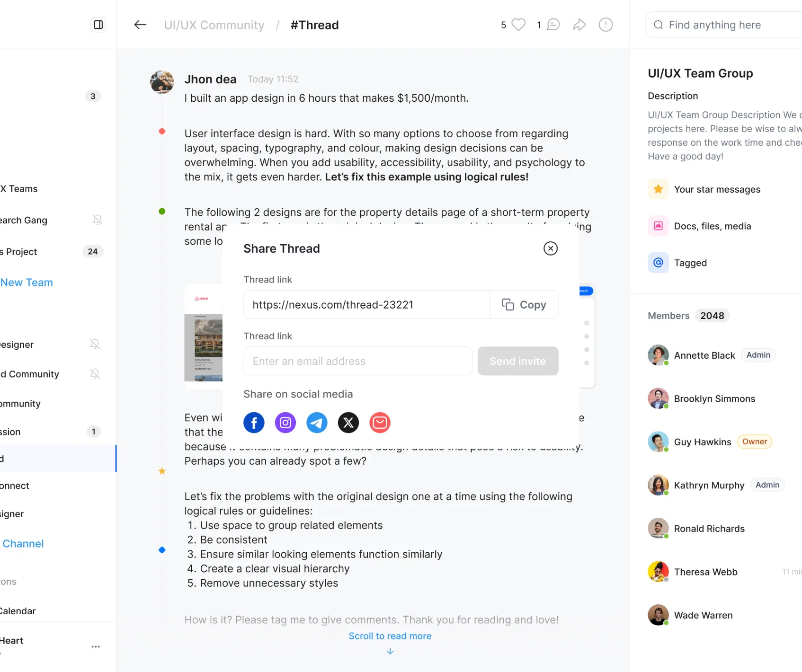Copy the thread link
Viewport: 802px width, 672px height.
click(524, 305)
